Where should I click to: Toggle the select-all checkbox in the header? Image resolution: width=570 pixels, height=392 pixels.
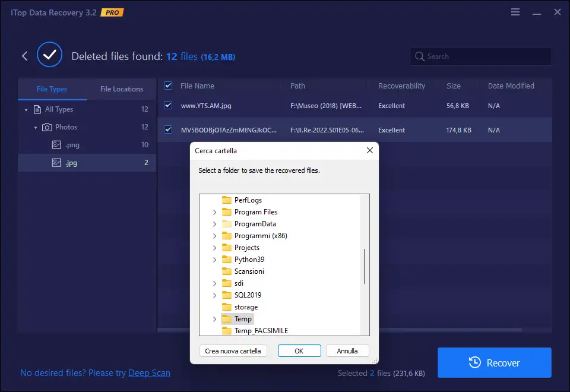[x=167, y=86]
